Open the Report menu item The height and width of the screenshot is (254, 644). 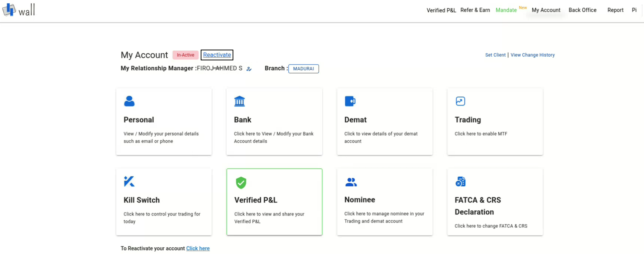click(x=615, y=10)
